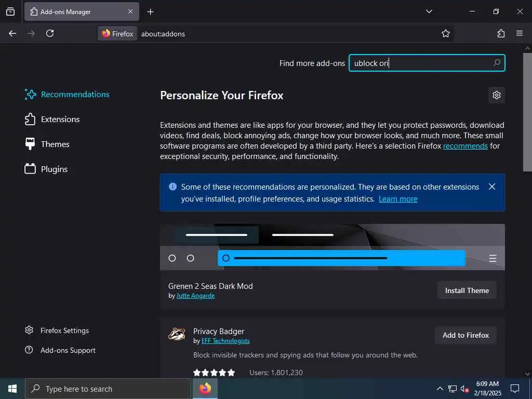This screenshot has width=532, height=399.
Task: Open Add-ons Support link
Action: [60, 350]
